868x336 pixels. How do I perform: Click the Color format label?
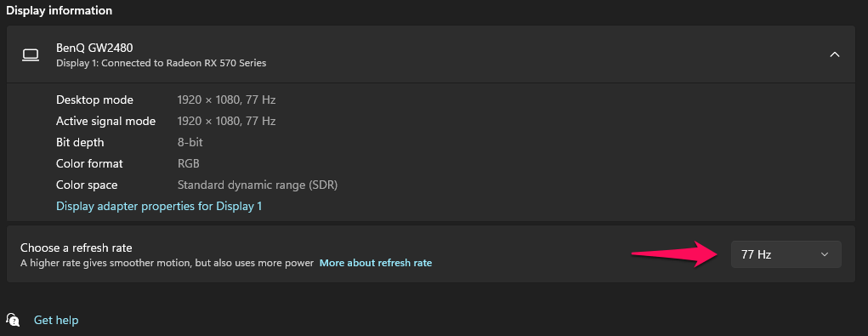[x=89, y=164]
